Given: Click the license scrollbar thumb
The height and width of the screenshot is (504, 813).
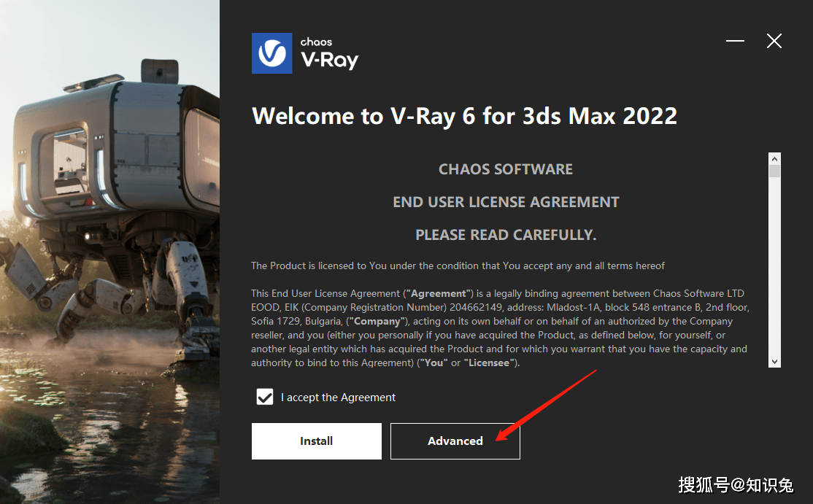Looking at the screenshot, I should [x=774, y=171].
